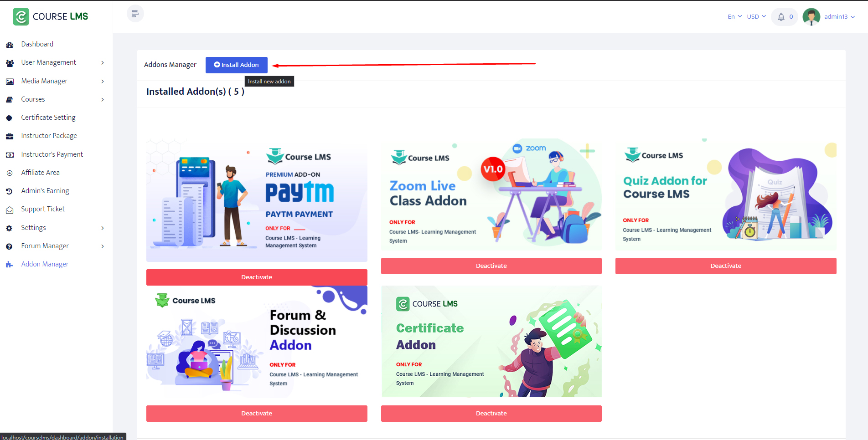Viewport: 868px width, 440px height.
Task: Expand the Settings submenu chevron
Action: point(103,228)
